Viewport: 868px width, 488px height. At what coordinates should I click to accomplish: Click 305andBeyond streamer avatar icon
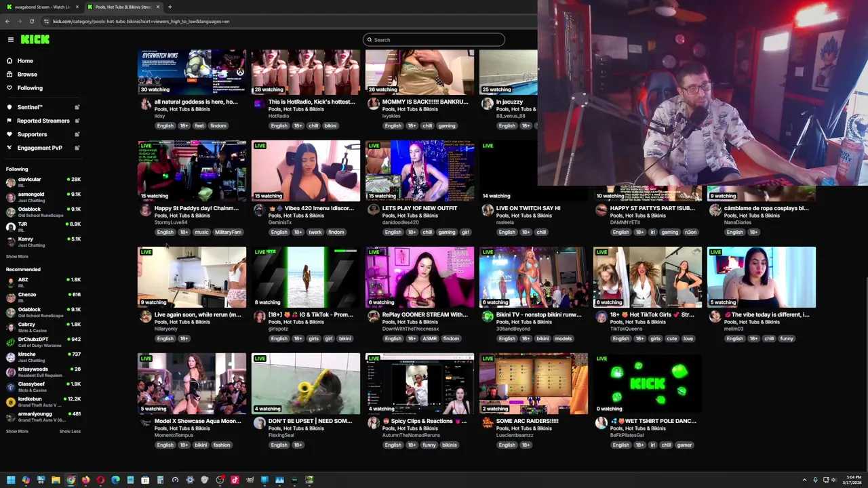(x=487, y=317)
